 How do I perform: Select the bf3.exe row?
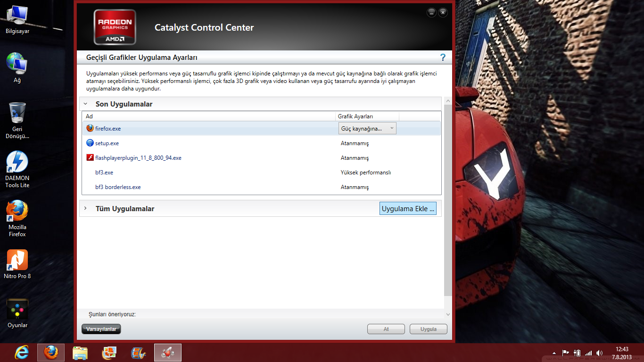click(261, 172)
